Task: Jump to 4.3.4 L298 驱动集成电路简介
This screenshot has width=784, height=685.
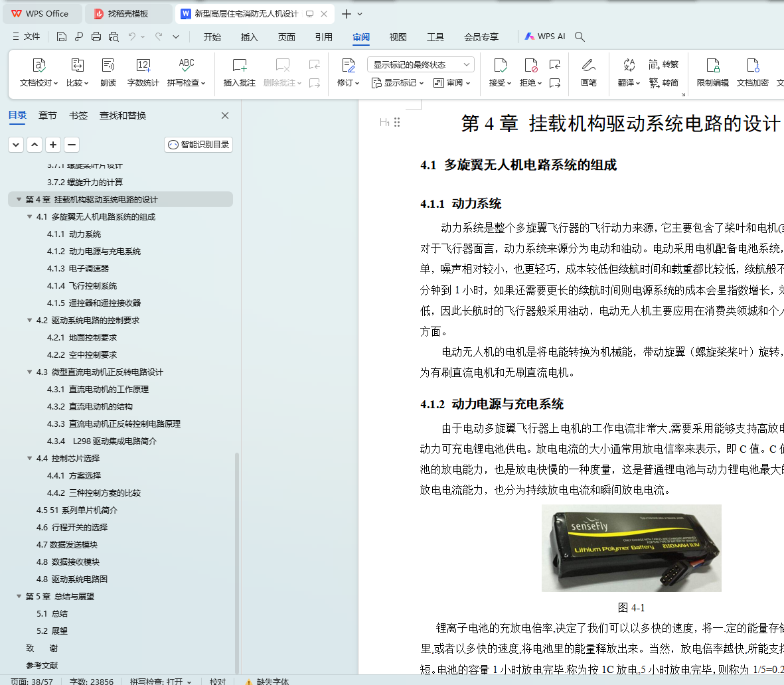Action: coord(102,441)
